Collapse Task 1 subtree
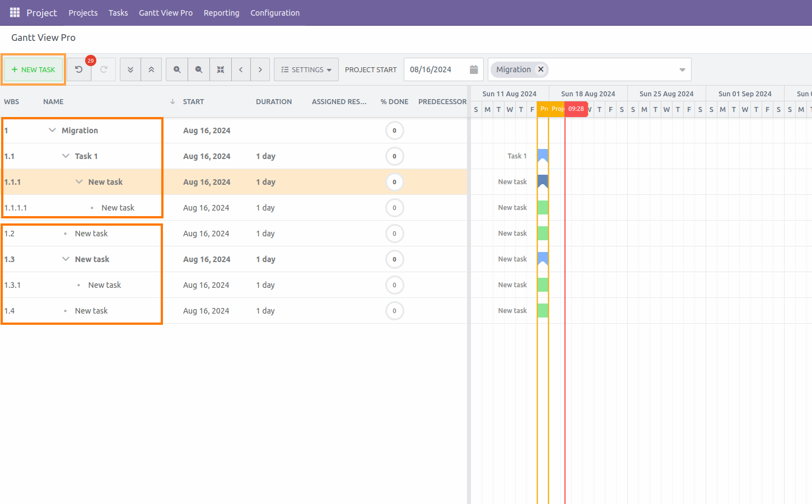 tap(65, 156)
